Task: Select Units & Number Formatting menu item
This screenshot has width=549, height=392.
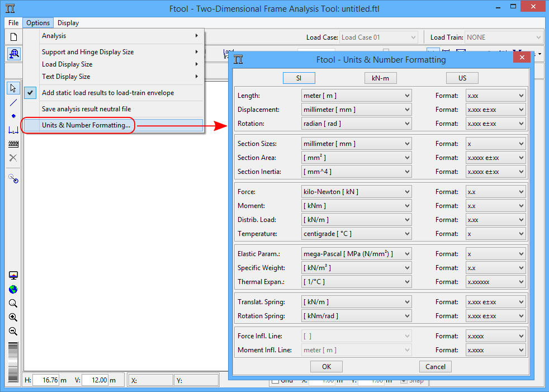Action: click(x=86, y=125)
